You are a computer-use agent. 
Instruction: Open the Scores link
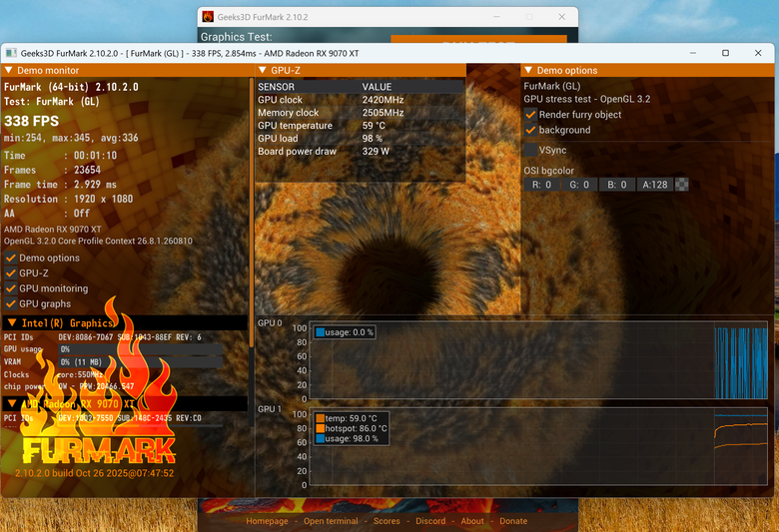click(x=387, y=521)
